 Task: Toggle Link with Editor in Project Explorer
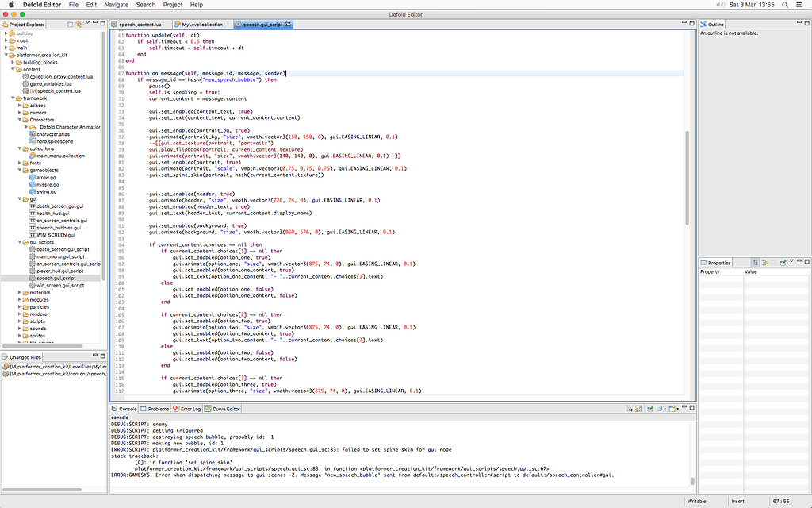coord(79,25)
